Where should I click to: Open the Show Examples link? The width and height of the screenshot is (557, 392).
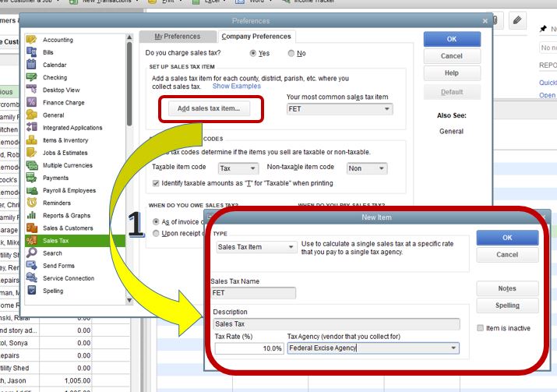click(x=237, y=86)
